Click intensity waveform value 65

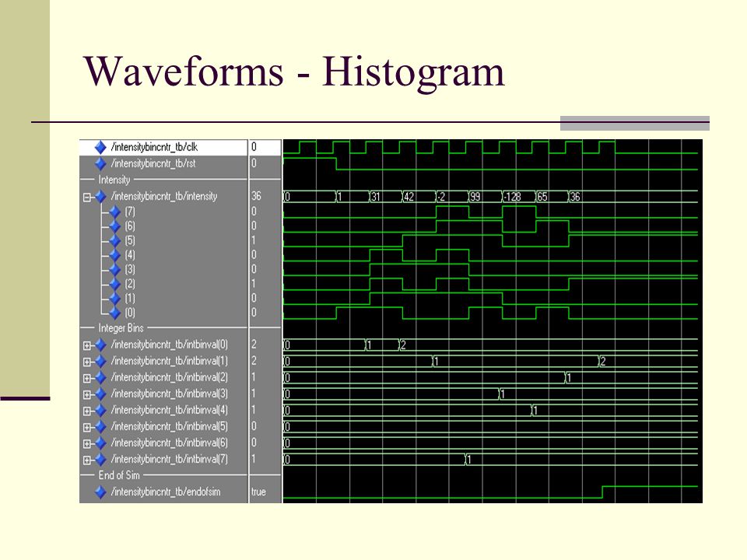tap(542, 197)
